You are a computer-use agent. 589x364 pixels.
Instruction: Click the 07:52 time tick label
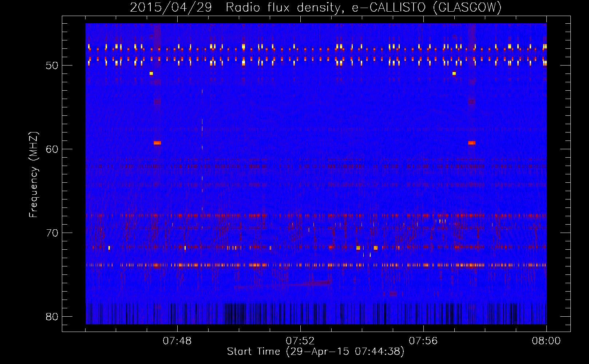click(300, 341)
